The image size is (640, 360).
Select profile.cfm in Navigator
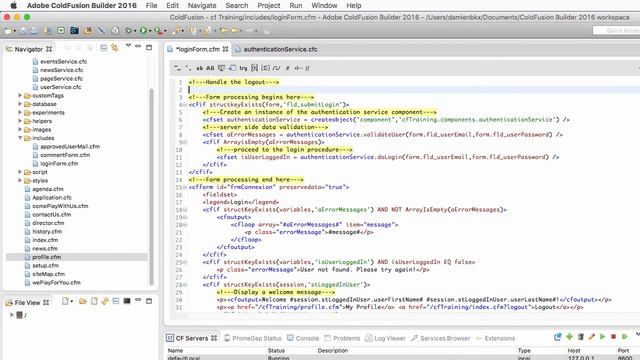[46, 257]
